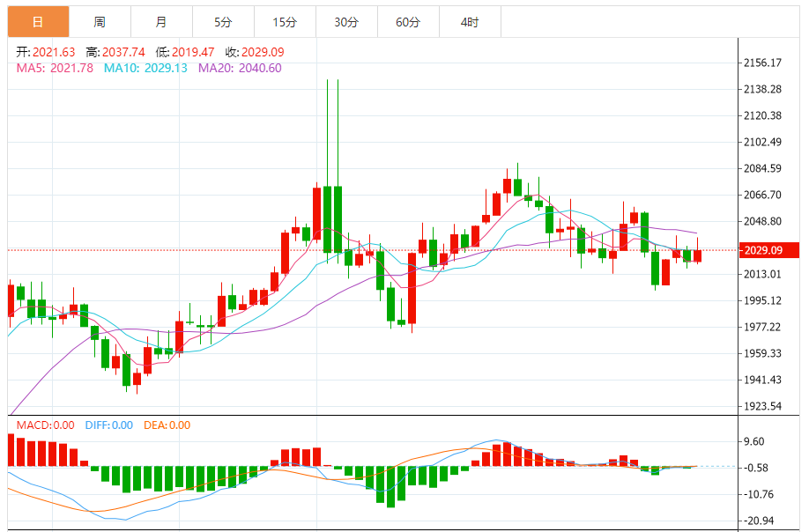Viewport: 809px width, 532px height.
Task: Click the 2102.49 price axis label
Action: click(762, 142)
